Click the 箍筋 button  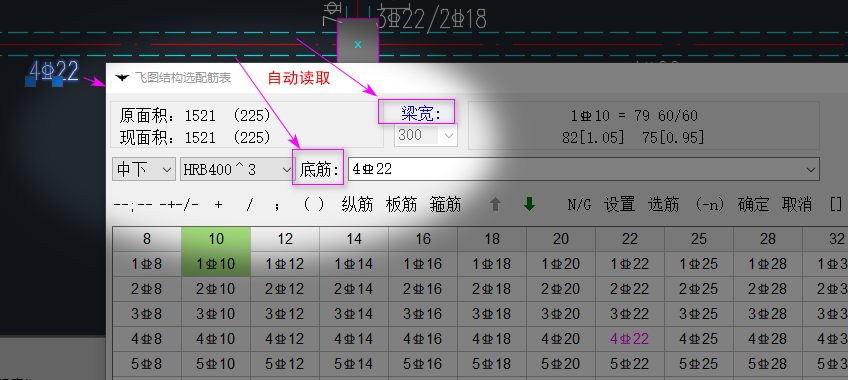[445, 204]
